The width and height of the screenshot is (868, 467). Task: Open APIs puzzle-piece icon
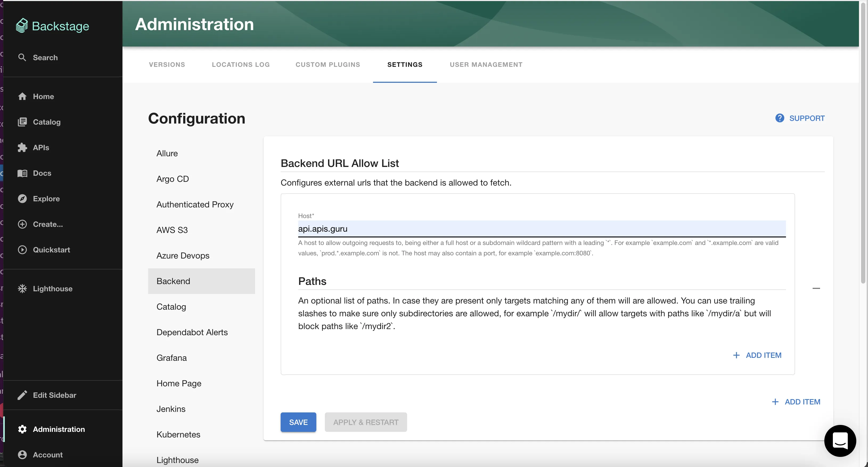tap(22, 148)
